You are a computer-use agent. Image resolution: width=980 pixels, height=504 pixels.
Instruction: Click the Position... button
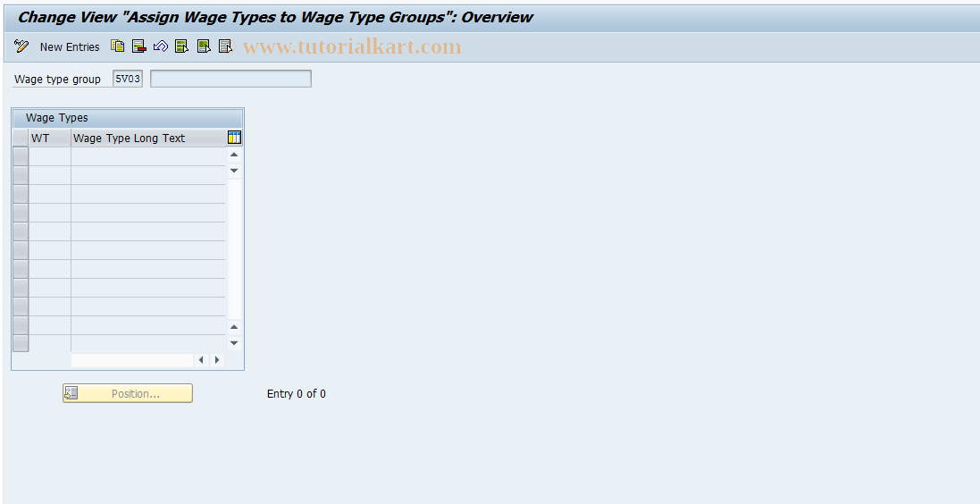[x=128, y=393]
